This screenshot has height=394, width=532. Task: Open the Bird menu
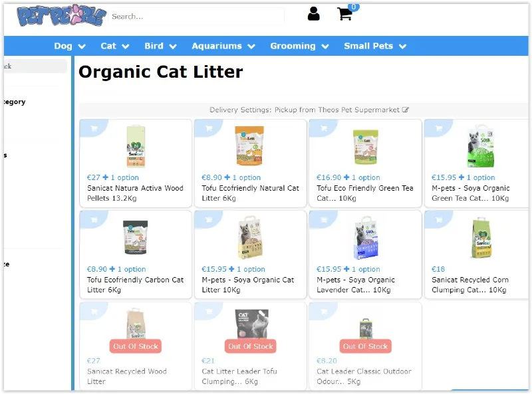pyautogui.click(x=160, y=46)
